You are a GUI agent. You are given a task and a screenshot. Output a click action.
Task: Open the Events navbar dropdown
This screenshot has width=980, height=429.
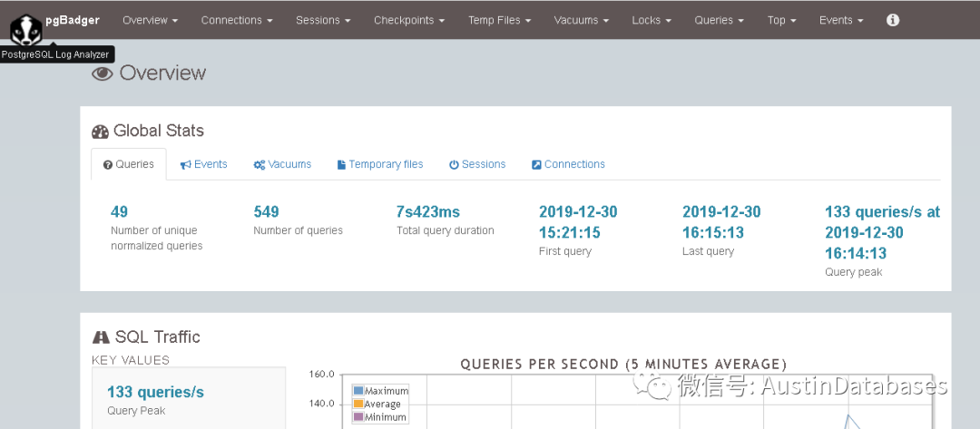(x=841, y=20)
